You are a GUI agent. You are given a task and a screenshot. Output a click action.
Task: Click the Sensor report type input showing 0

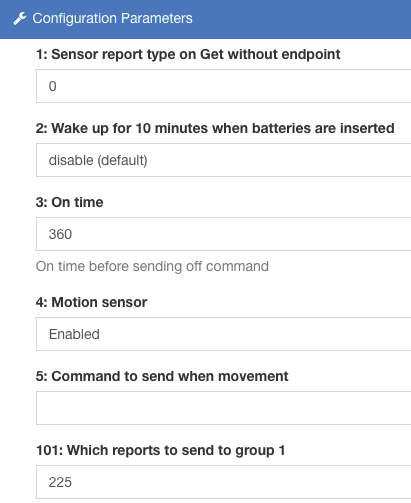point(223,86)
